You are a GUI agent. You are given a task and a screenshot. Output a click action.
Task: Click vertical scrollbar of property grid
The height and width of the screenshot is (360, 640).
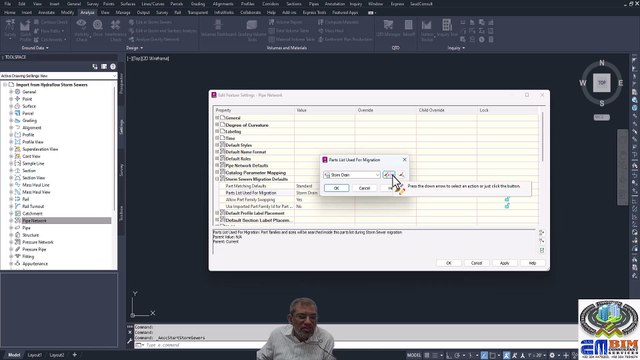[542, 136]
